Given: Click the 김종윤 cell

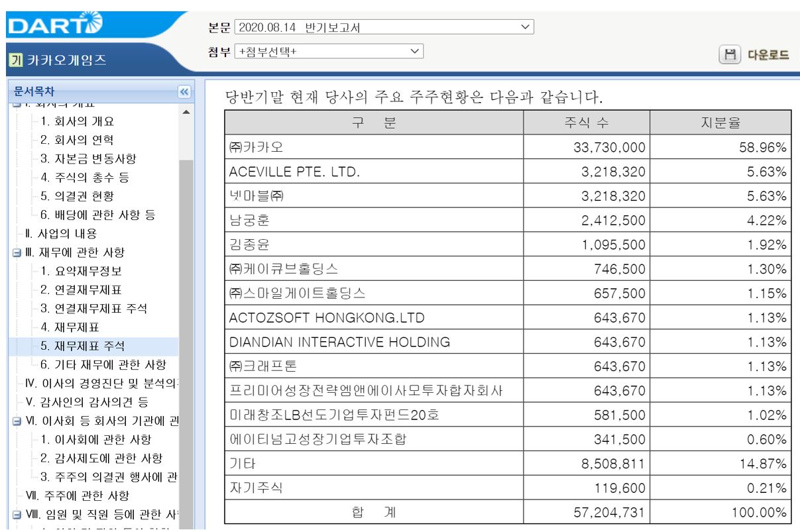Looking at the screenshot, I should (x=374, y=244).
